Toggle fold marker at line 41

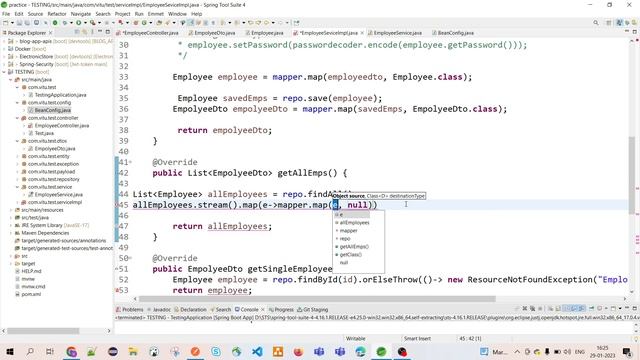click(130, 162)
